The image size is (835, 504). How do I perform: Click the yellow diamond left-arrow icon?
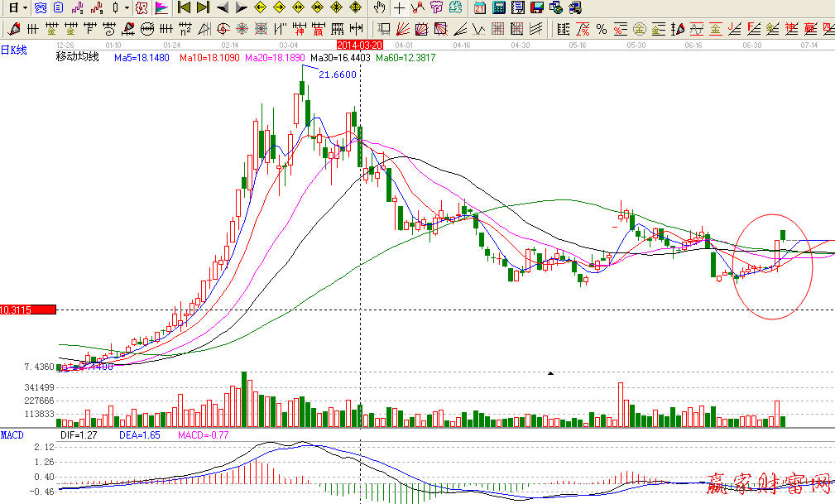260,8
